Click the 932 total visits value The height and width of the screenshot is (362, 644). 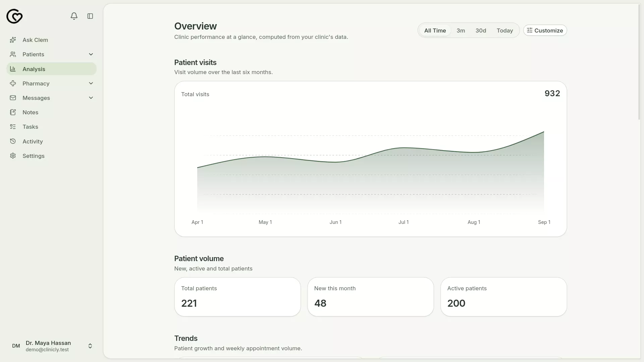pos(552,94)
